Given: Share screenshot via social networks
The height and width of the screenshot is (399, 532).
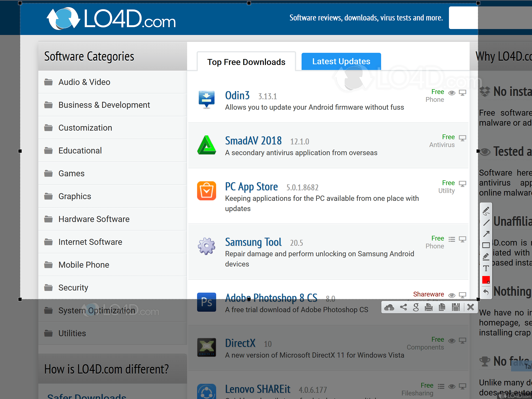Looking at the screenshot, I should click(x=403, y=307).
